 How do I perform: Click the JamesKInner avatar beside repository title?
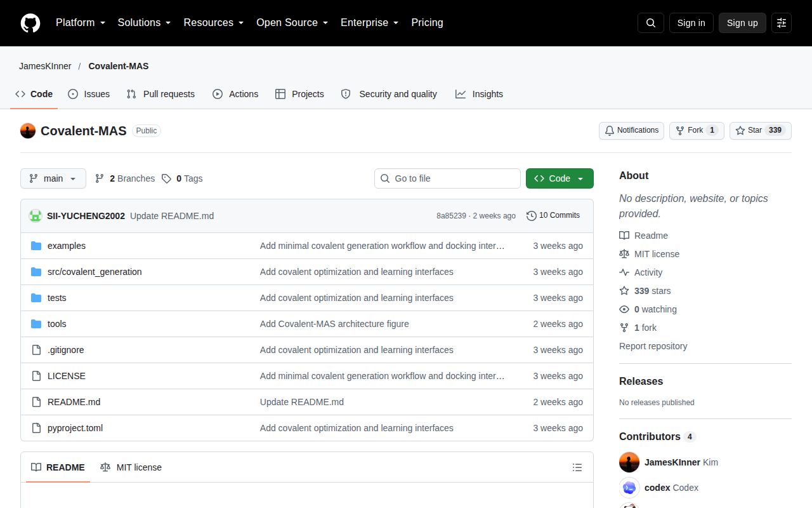tap(28, 131)
